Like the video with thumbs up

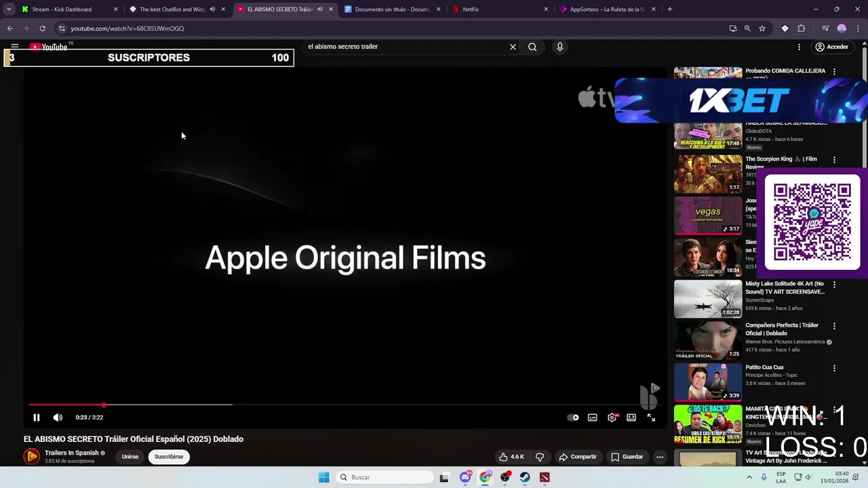pos(511,457)
